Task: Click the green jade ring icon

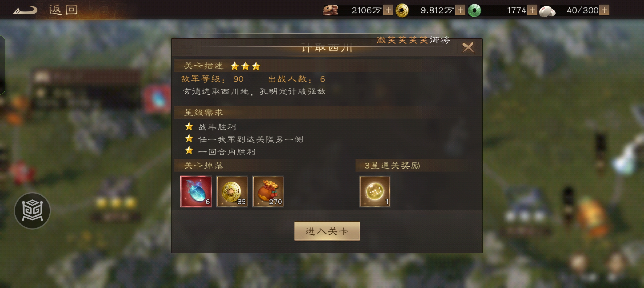Action: coord(474,10)
